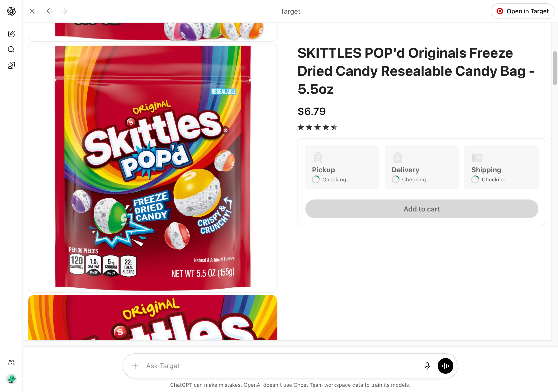The width and height of the screenshot is (558, 392).
Task: Go back with the left arrow
Action: click(x=49, y=11)
